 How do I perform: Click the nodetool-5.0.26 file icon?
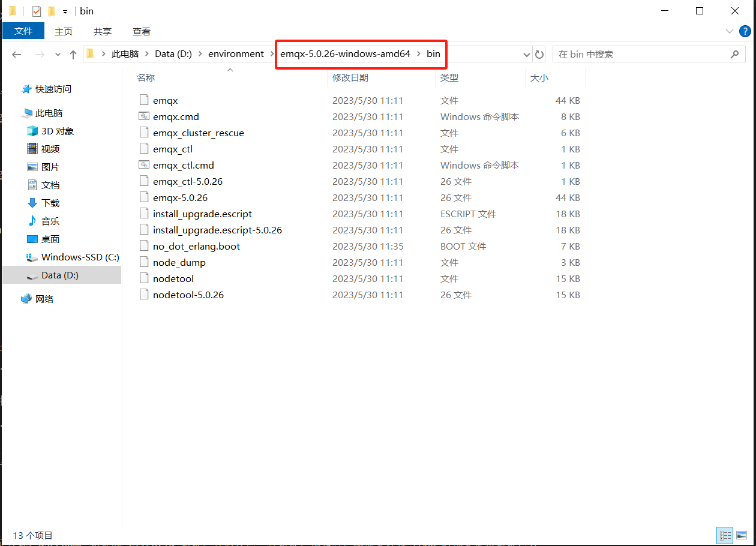click(x=143, y=295)
